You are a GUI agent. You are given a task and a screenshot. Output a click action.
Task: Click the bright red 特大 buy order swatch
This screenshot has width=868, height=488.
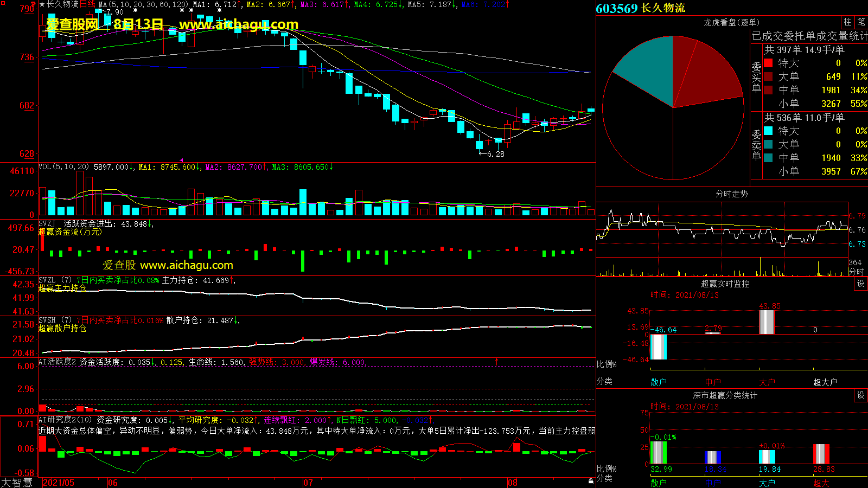(x=768, y=63)
